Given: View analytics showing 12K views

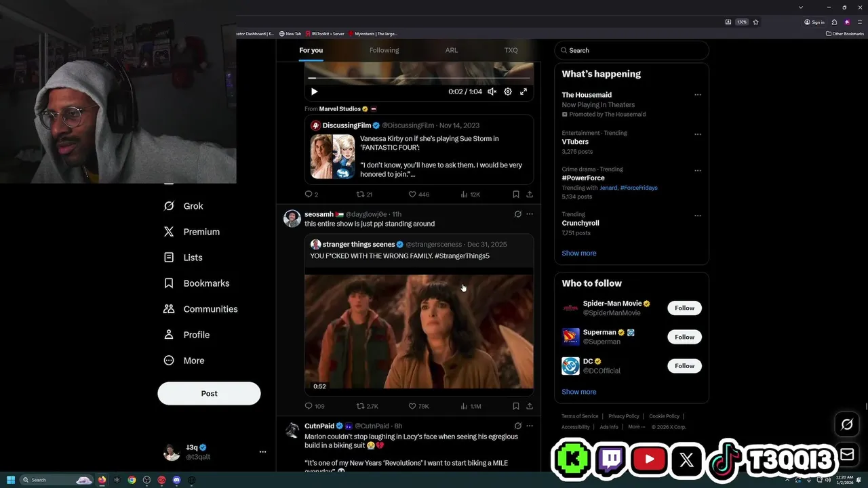Looking at the screenshot, I should (x=470, y=195).
